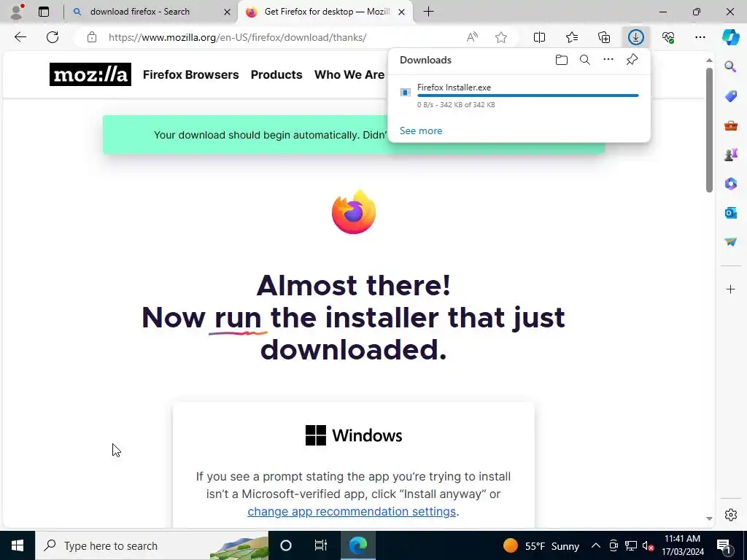Click the scroll down arrow
747x560 pixels.
[x=709, y=518]
